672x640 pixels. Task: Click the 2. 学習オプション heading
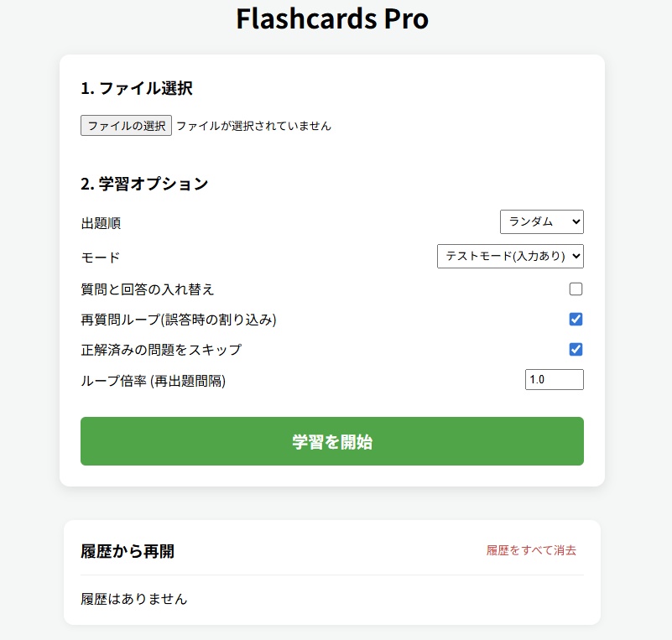coord(145,183)
